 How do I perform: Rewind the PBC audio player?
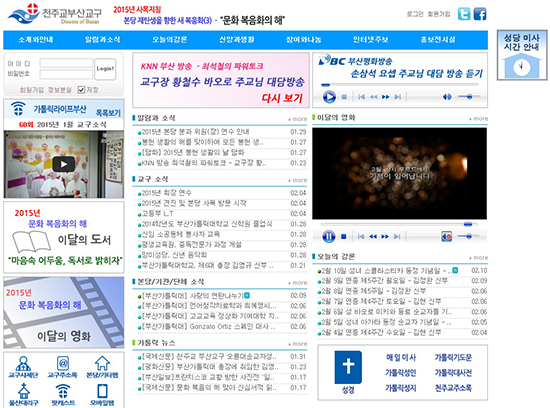(374, 97)
